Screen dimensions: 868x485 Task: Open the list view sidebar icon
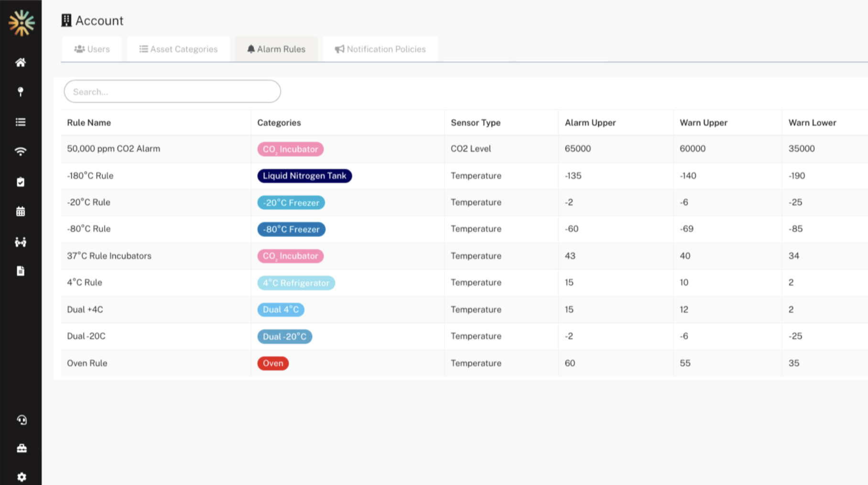[x=21, y=122]
